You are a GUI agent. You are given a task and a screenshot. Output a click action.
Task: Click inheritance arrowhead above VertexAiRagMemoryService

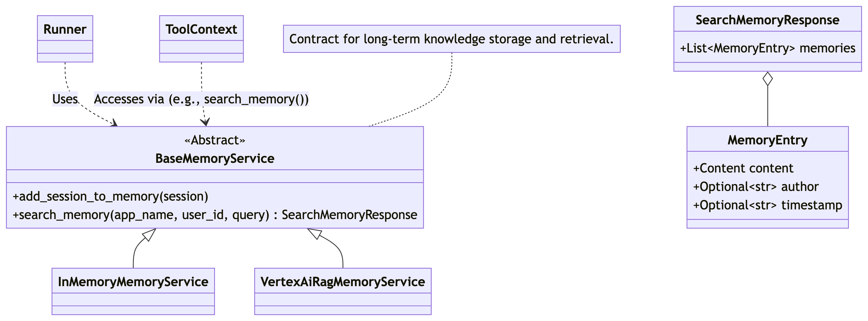(314, 233)
